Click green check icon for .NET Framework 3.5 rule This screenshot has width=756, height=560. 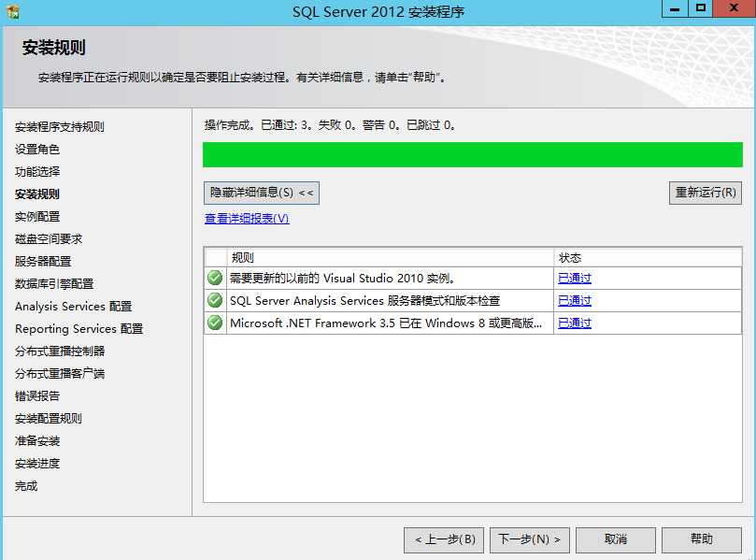tap(215, 323)
